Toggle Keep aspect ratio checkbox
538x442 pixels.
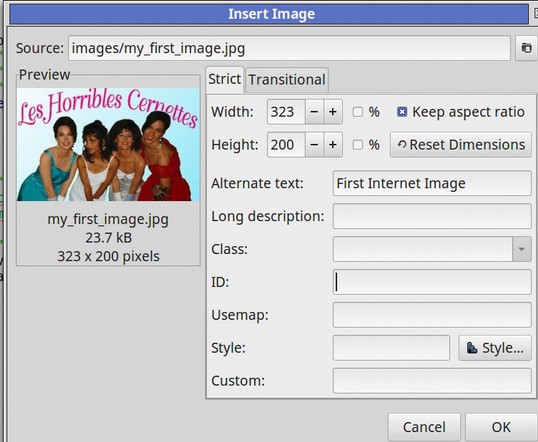pyautogui.click(x=402, y=112)
